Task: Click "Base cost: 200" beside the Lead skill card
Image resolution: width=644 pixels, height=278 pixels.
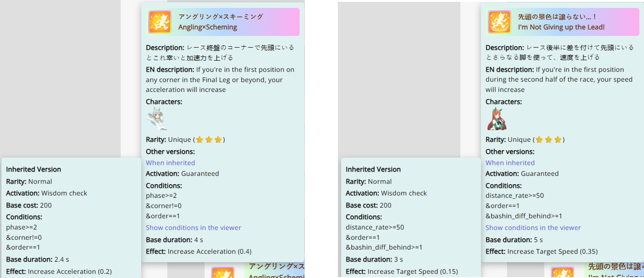Action: (369, 205)
